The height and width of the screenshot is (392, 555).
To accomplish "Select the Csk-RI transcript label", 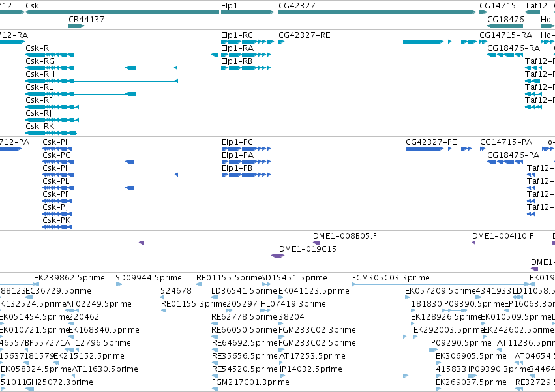I will (38, 48).
